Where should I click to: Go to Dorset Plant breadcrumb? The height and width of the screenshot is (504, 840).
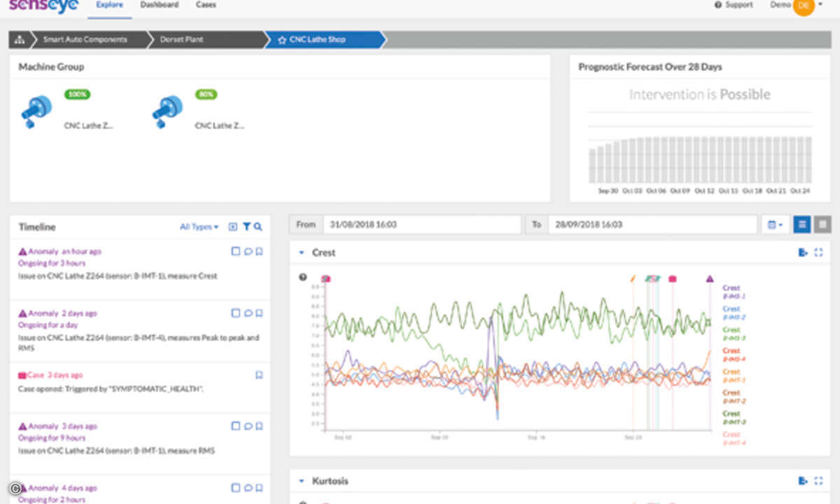(181, 40)
